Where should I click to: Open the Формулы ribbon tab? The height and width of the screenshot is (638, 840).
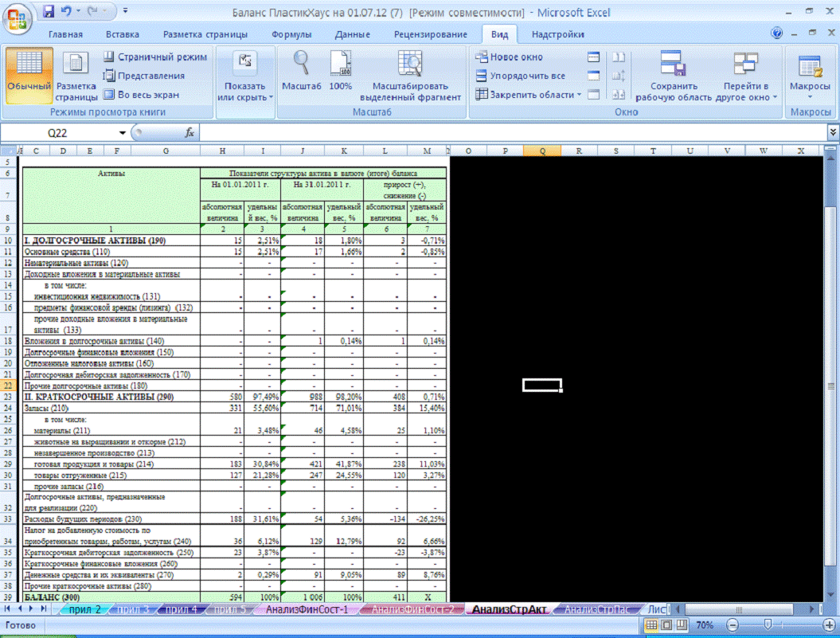pos(291,34)
